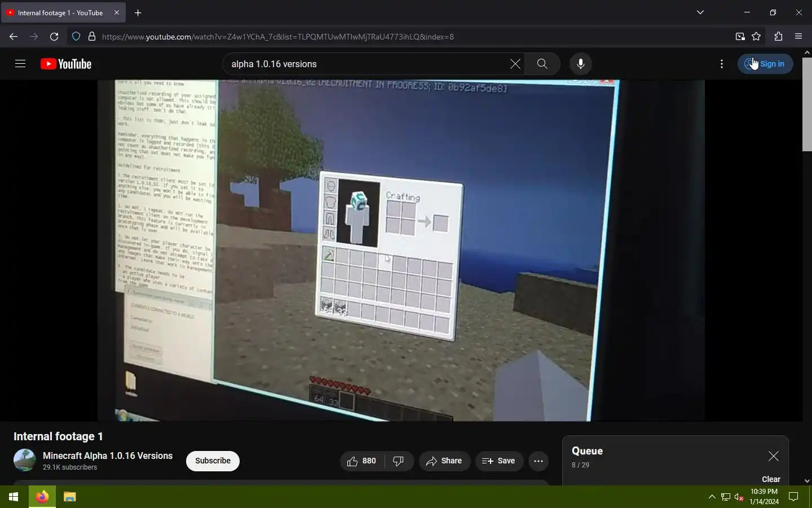812x508 pixels.
Task: Go forward in Firefox
Action: point(34,37)
